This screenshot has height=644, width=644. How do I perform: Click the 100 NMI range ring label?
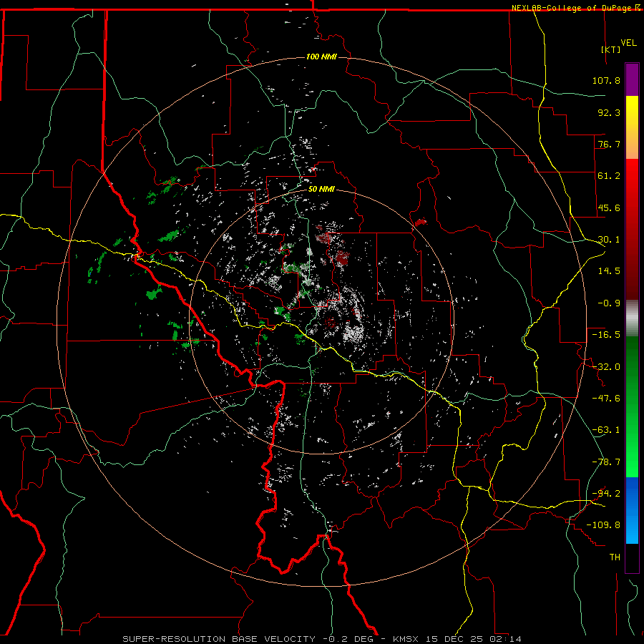[321, 57]
